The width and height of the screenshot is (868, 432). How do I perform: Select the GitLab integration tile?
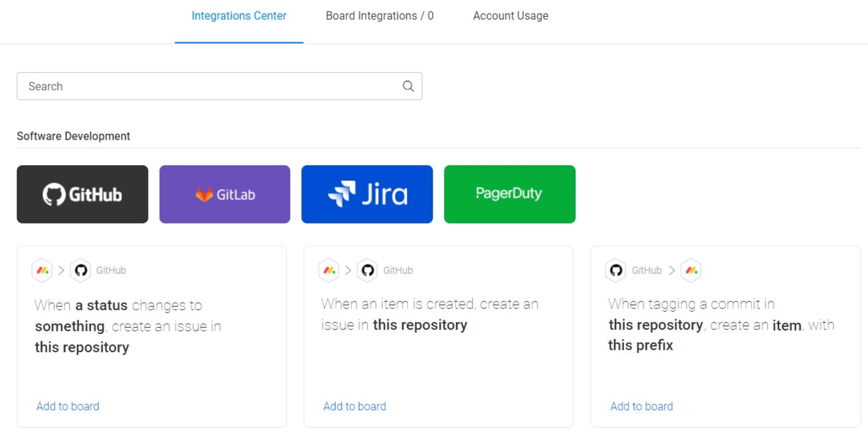click(224, 194)
